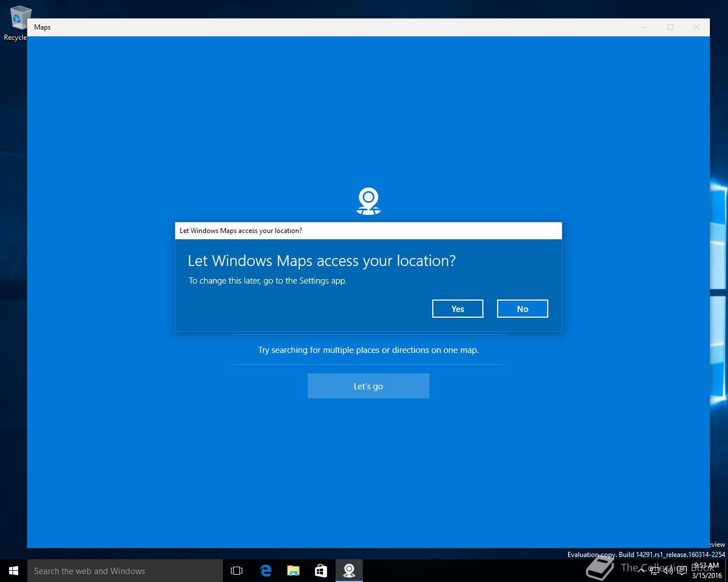Open the network status tray icon

pos(655,571)
